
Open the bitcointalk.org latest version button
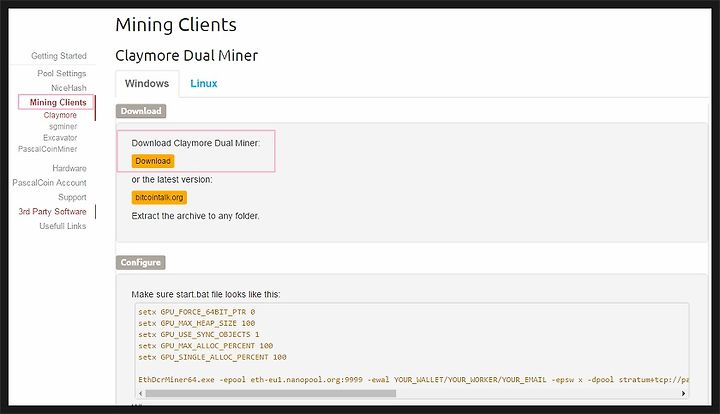click(x=159, y=197)
